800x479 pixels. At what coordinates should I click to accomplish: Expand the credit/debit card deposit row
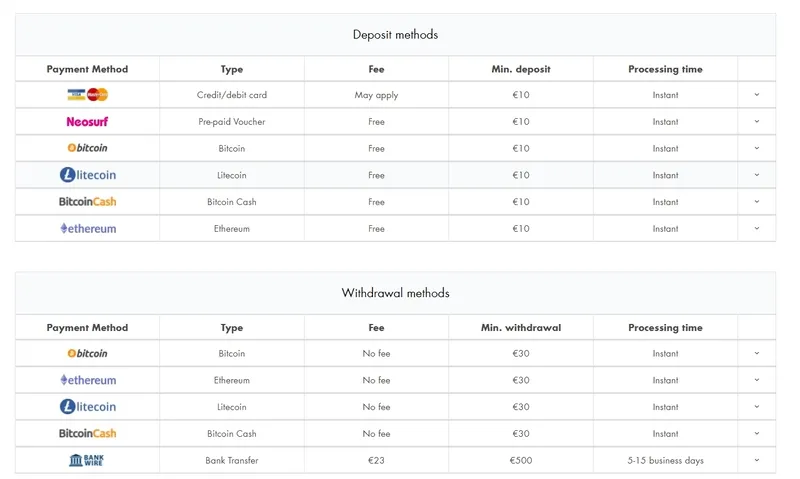point(756,95)
